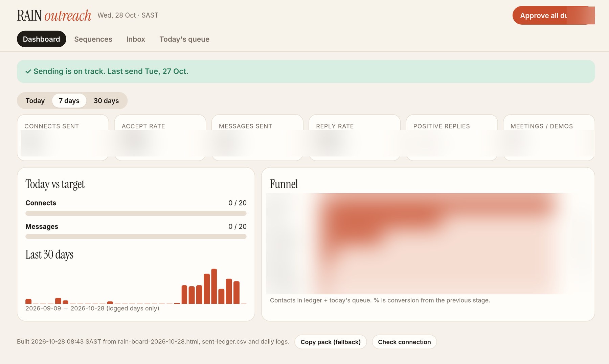Screen dimensions: 609x364
Task: Click the Funnel chart area
Action: [x=428, y=244]
